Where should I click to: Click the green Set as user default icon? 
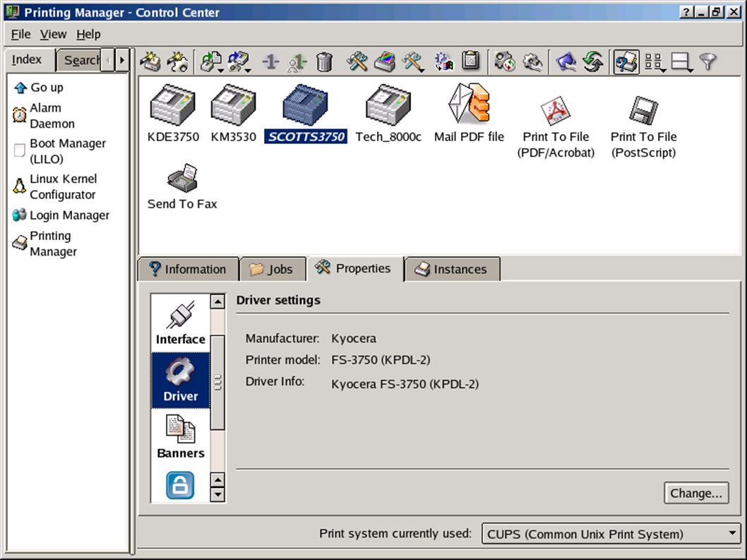297,62
